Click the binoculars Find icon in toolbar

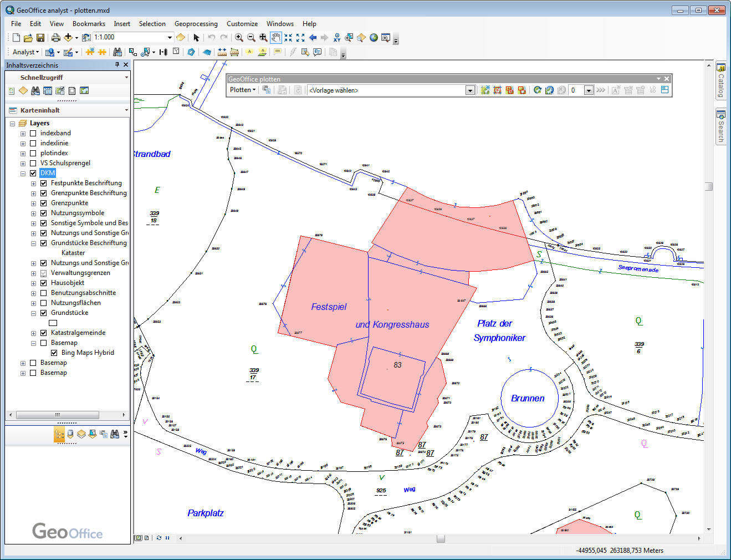coord(117,52)
